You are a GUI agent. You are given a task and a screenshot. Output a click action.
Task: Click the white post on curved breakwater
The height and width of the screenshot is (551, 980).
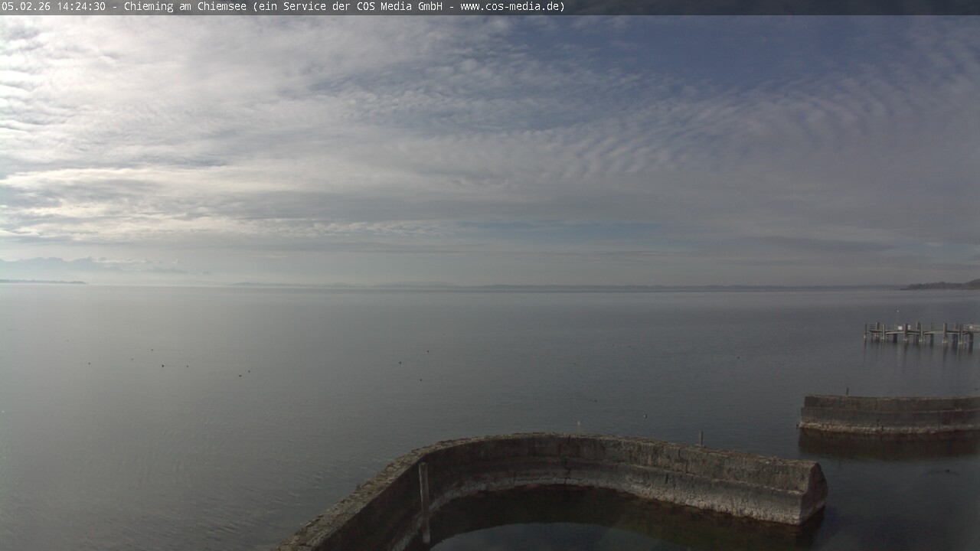(x=424, y=501)
